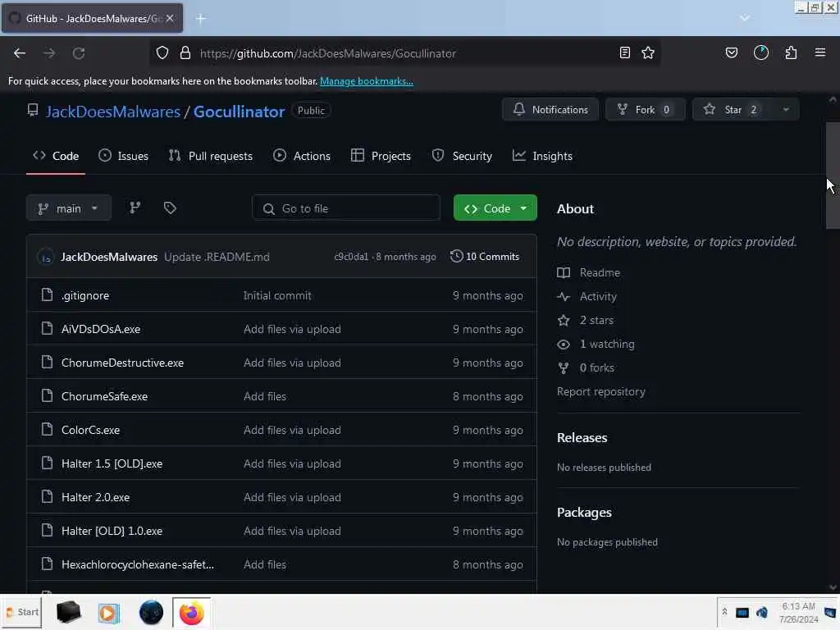Expand the main branch dropdown
The image size is (840, 630).
pyautogui.click(x=69, y=208)
